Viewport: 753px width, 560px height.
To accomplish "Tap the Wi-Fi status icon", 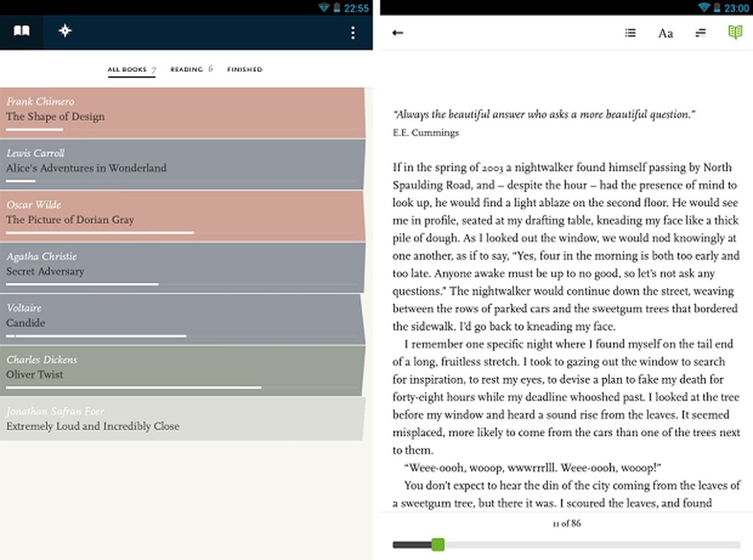I will 324,8.
